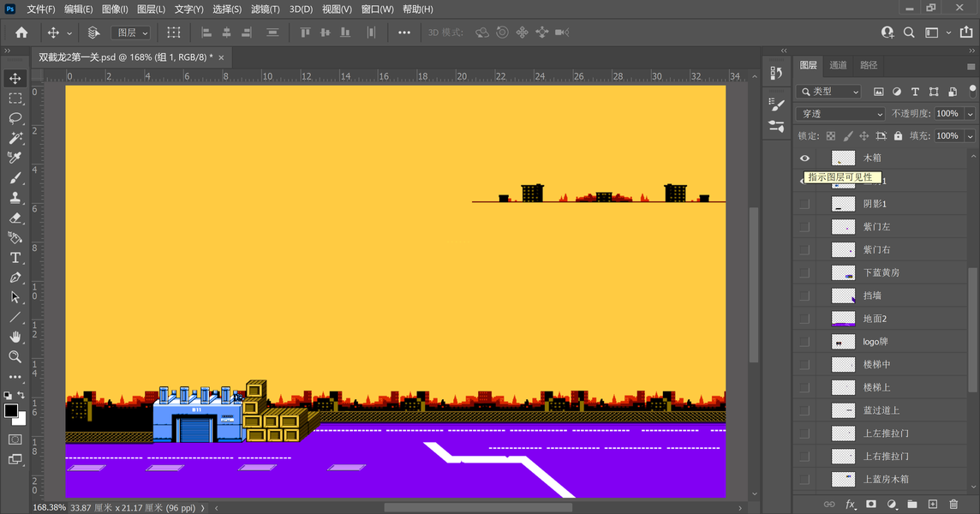Screen dimensions: 980x514
Task: Create a new adjustment layer icon
Action: [892, 504]
